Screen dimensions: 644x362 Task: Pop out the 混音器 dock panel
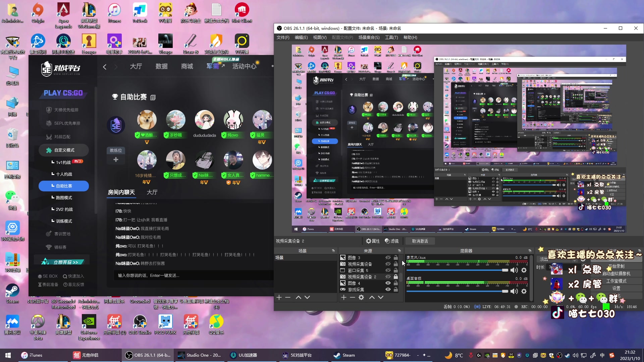pos(530,251)
